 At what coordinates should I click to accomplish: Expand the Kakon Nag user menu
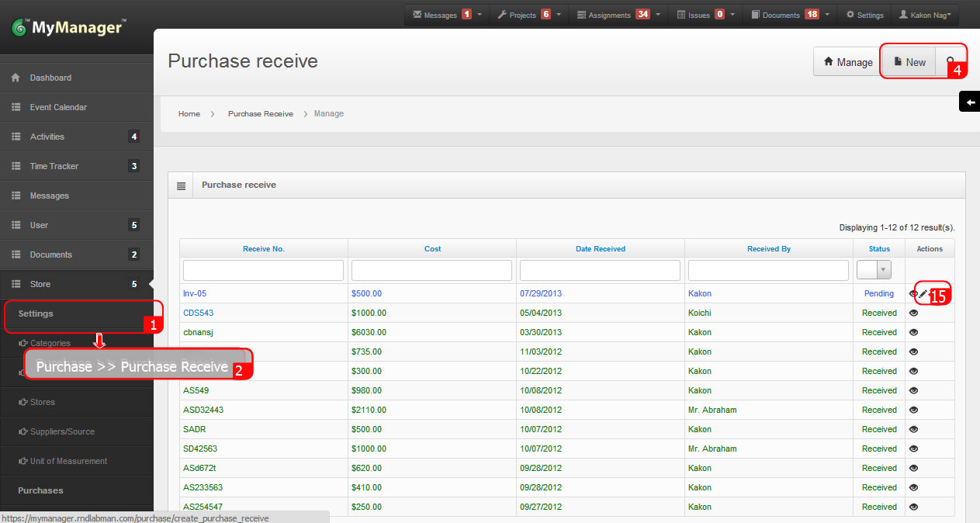(925, 14)
